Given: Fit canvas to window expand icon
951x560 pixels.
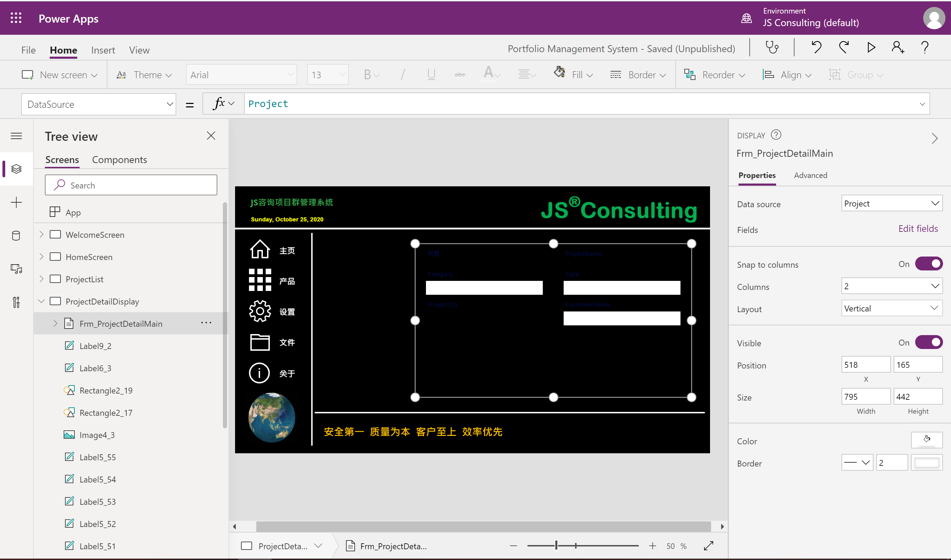Looking at the screenshot, I should pyautogui.click(x=708, y=546).
